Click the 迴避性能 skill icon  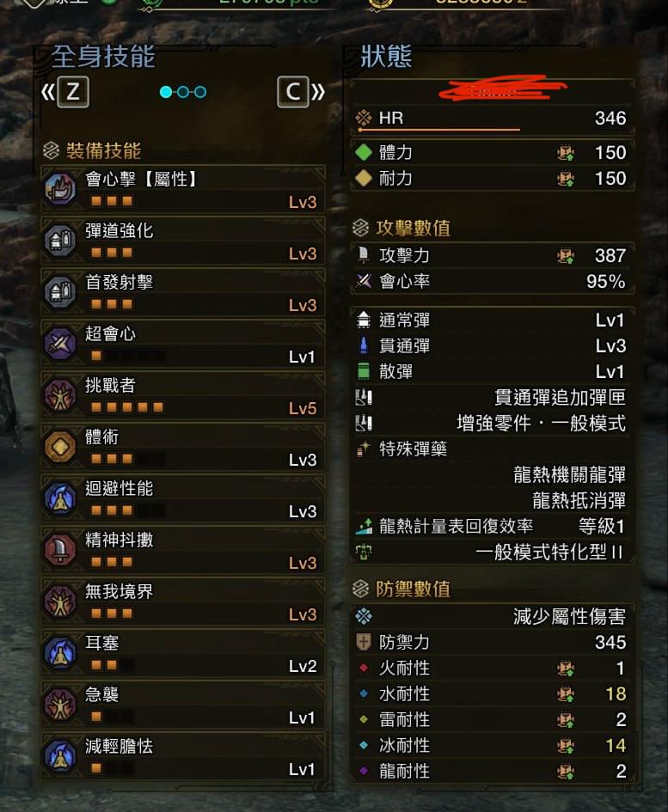coord(60,498)
